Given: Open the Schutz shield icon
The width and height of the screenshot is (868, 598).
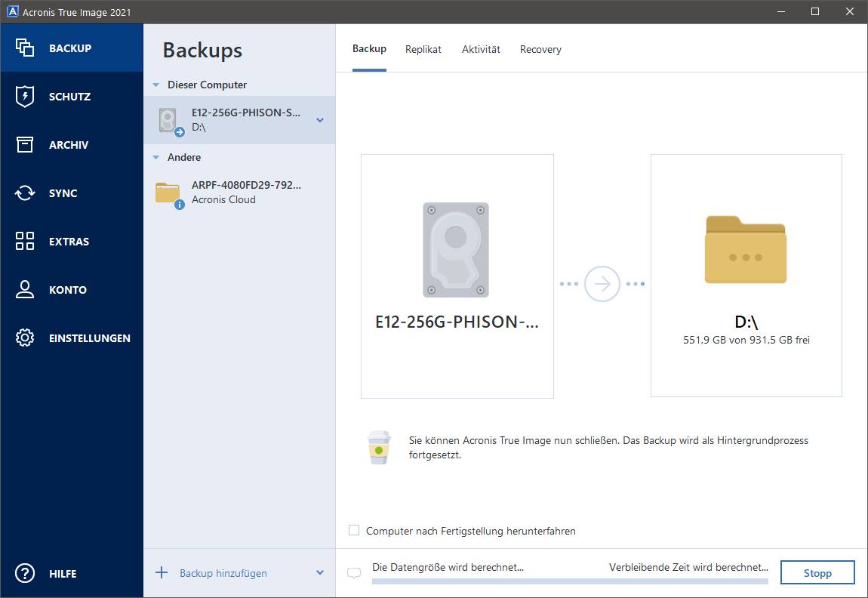Looking at the screenshot, I should coord(25,97).
